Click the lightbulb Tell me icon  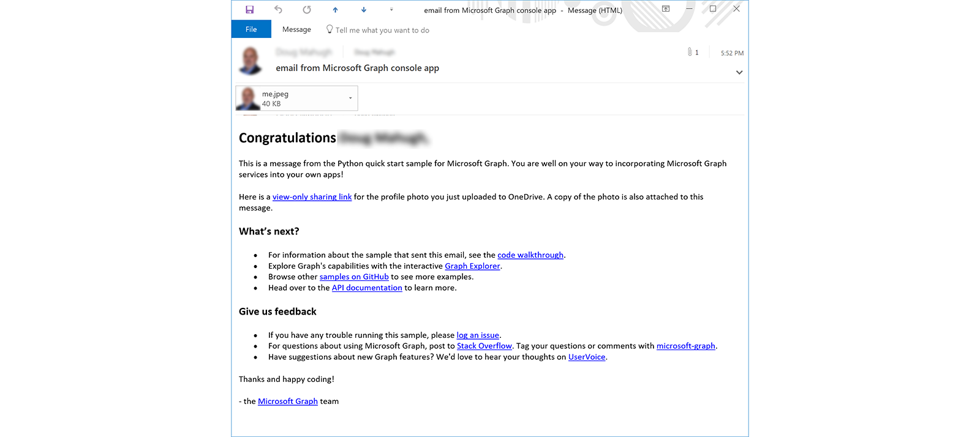330,29
